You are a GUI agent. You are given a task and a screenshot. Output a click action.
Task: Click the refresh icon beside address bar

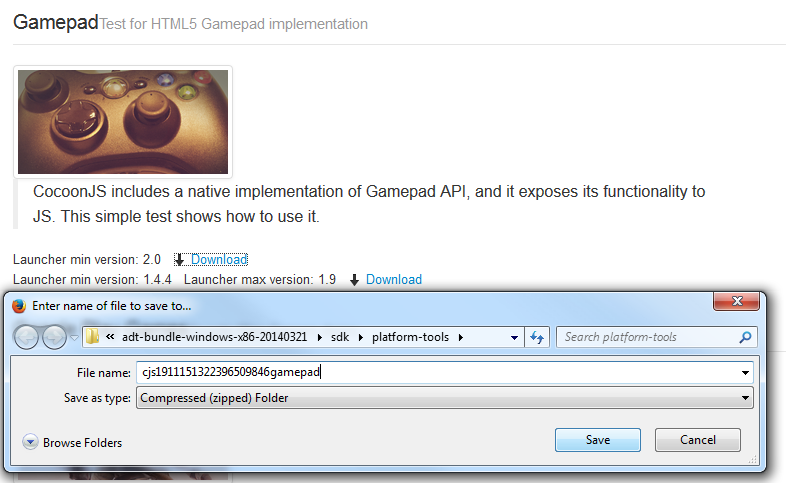click(x=538, y=337)
